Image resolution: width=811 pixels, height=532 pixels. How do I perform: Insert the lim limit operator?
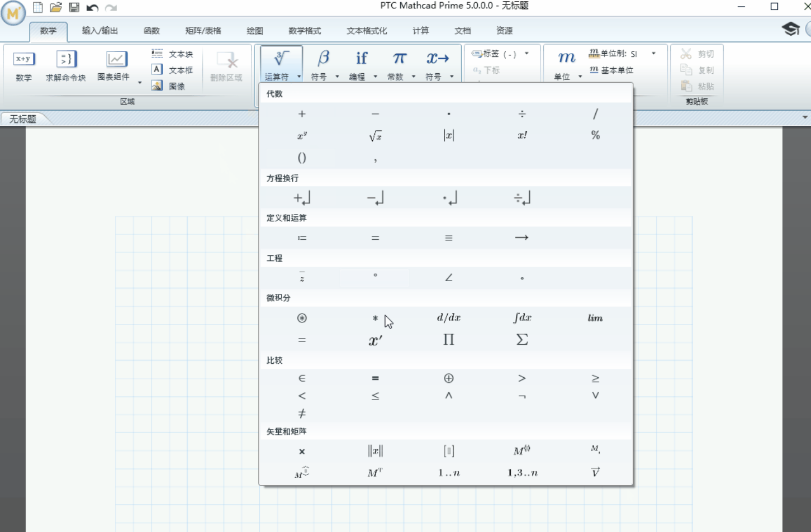(x=595, y=318)
